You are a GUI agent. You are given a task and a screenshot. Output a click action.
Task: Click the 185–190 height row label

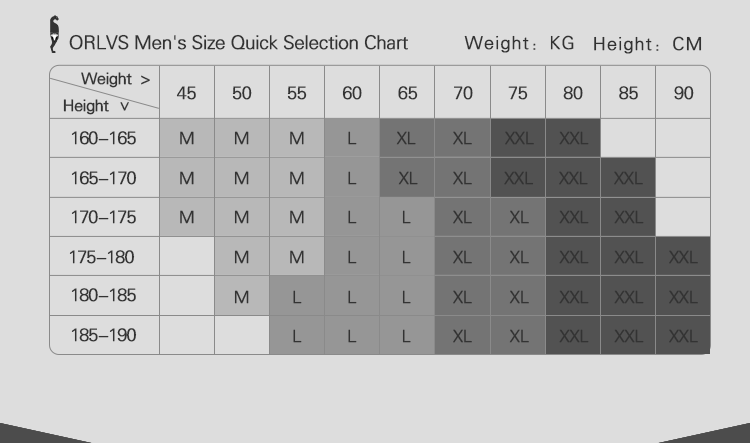[x=104, y=335]
